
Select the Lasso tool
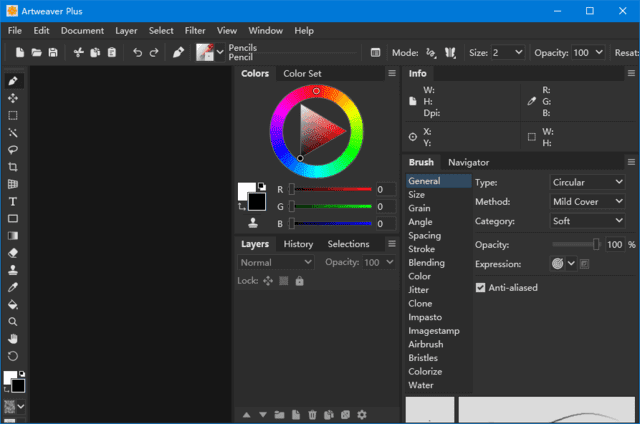coord(13,149)
